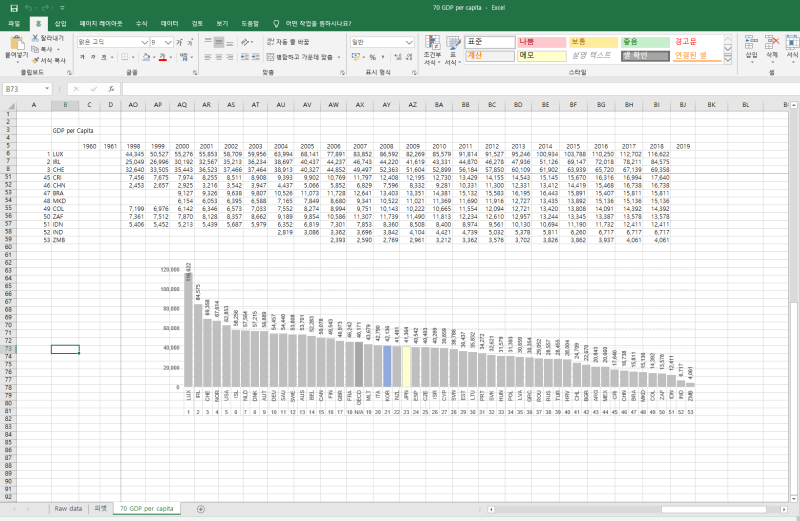Click the Copy (복사) icon

point(35,49)
